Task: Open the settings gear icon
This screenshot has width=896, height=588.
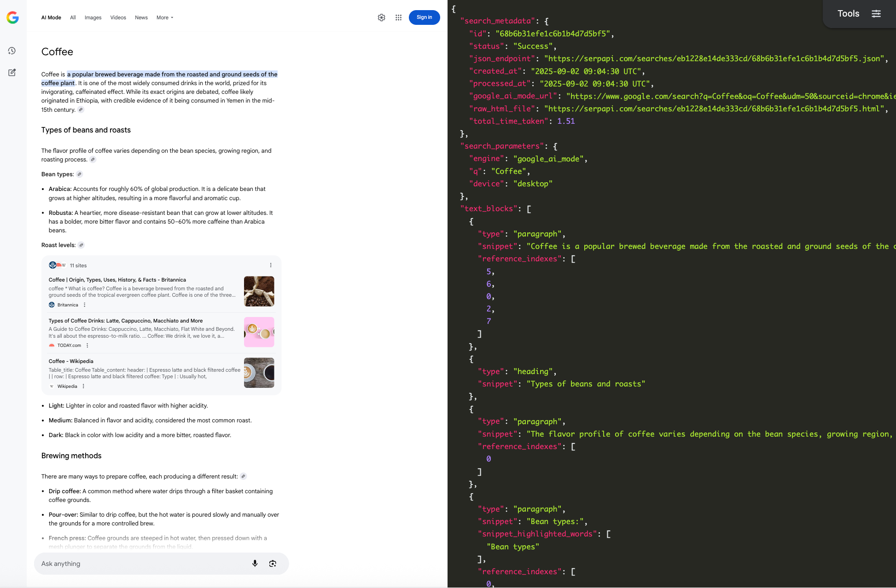Action: tap(381, 17)
